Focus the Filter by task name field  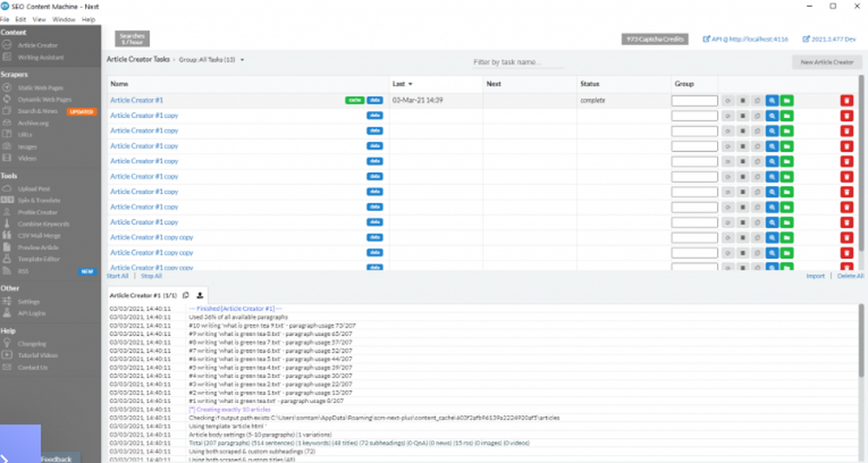click(x=518, y=62)
